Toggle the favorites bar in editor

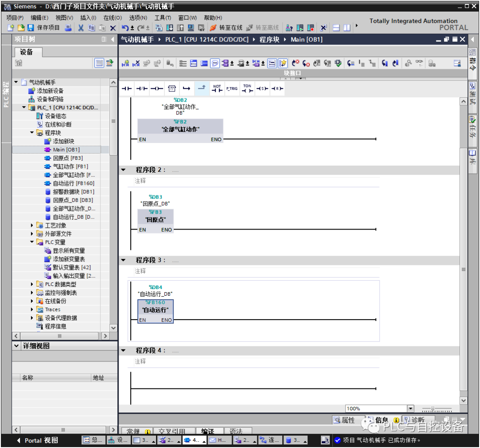[282, 63]
